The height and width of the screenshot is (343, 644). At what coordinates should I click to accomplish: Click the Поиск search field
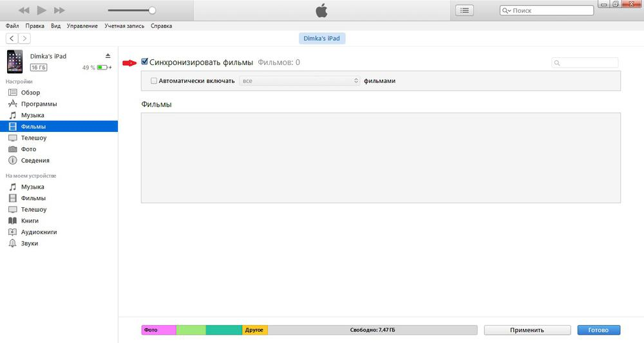[547, 10]
